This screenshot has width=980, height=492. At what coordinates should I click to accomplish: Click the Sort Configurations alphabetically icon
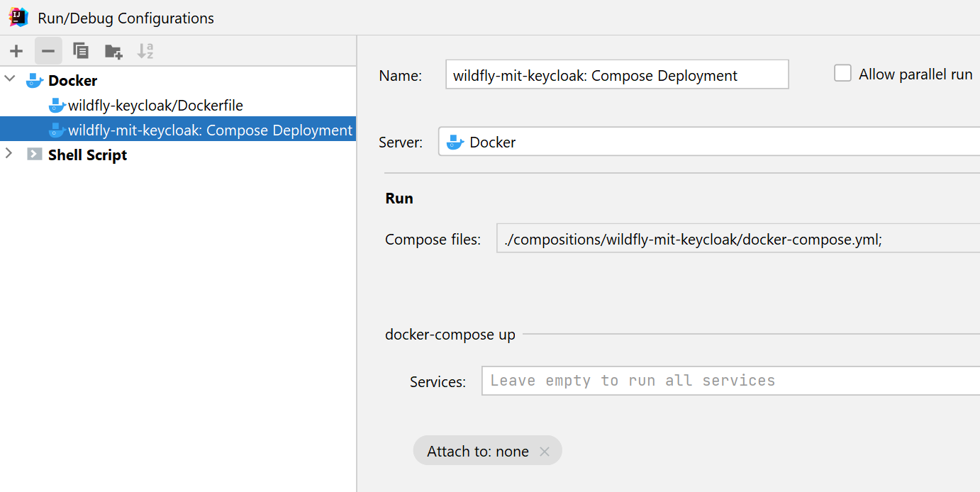[145, 51]
